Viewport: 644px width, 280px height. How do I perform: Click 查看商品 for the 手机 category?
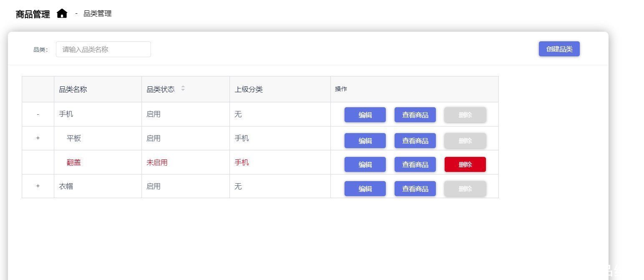coord(415,115)
